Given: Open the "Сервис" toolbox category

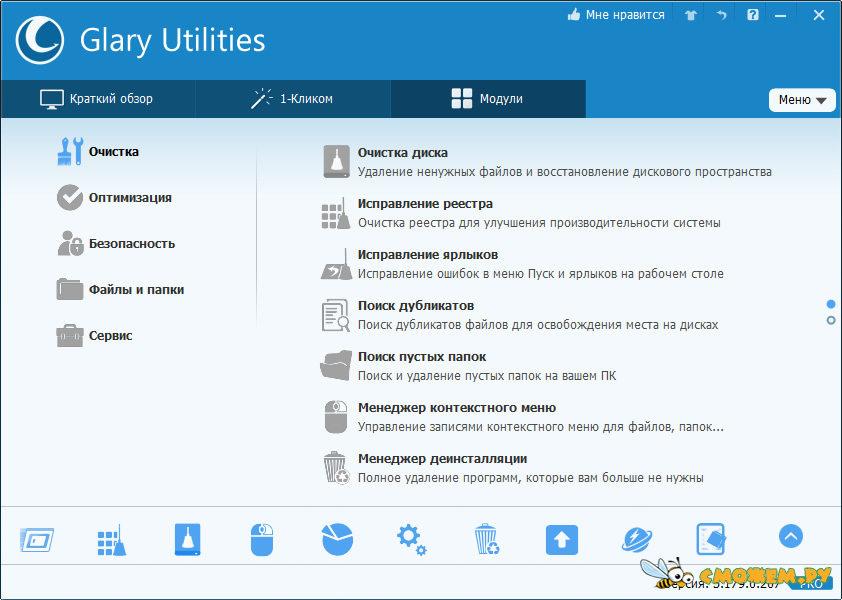Looking at the screenshot, I should point(95,336).
